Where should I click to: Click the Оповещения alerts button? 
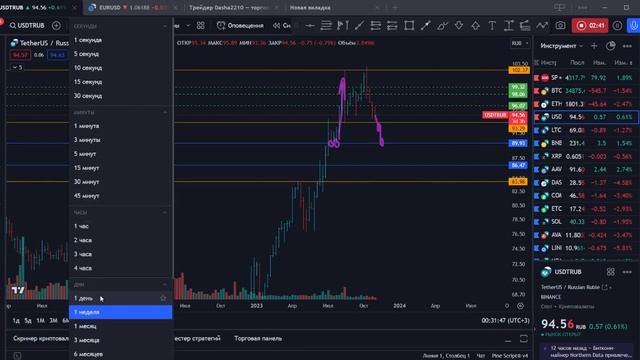click(x=240, y=26)
